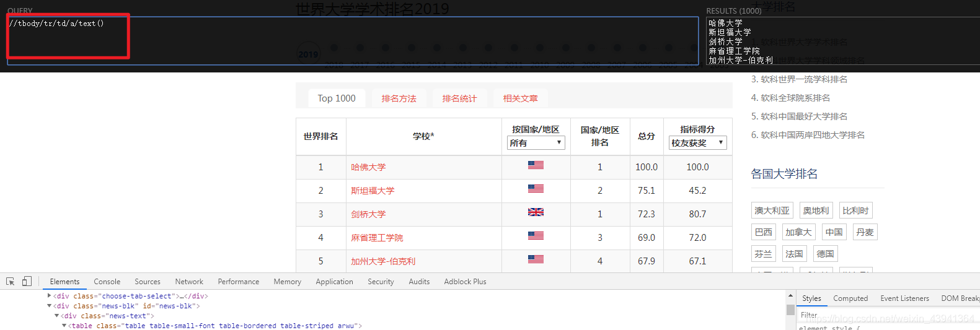Select the inspect element picker icon

10,281
